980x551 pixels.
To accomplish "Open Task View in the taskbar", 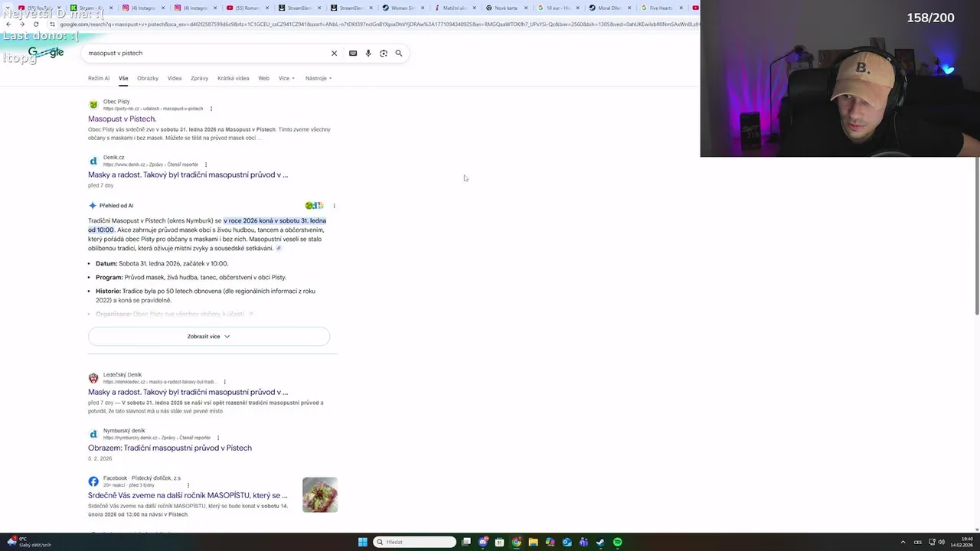I will tap(466, 542).
